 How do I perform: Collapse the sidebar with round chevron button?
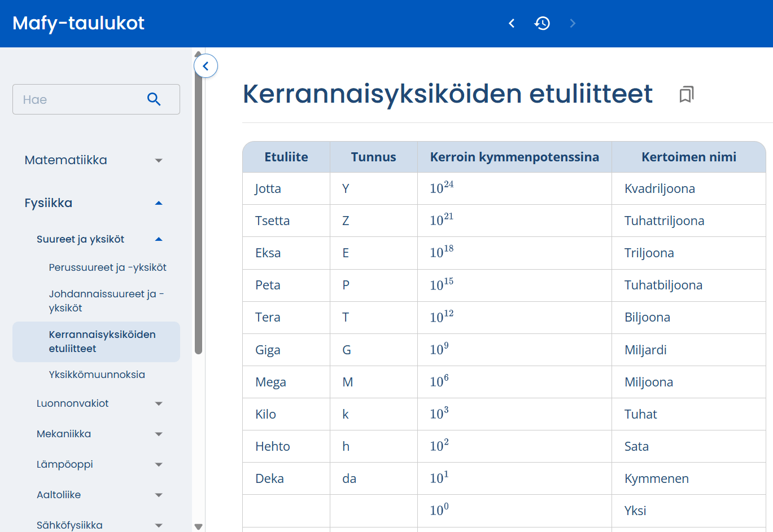206,66
